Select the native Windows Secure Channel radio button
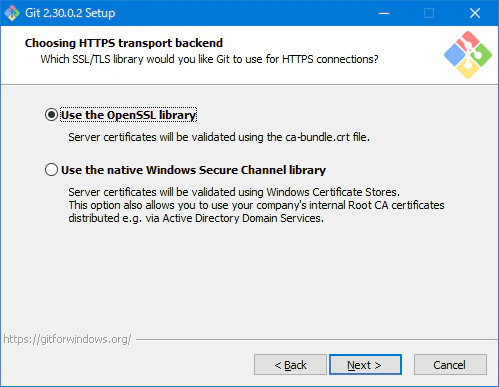The image size is (499, 387). tap(51, 170)
